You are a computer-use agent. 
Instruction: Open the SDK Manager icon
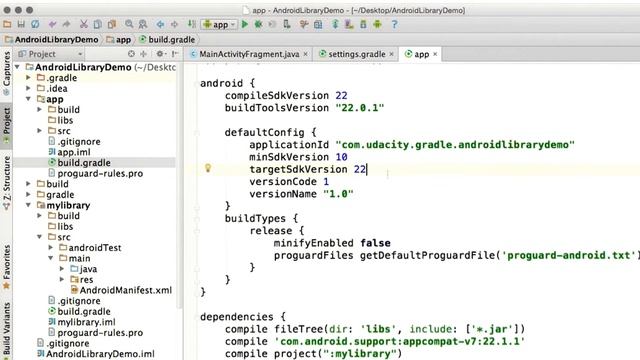tap(363, 24)
